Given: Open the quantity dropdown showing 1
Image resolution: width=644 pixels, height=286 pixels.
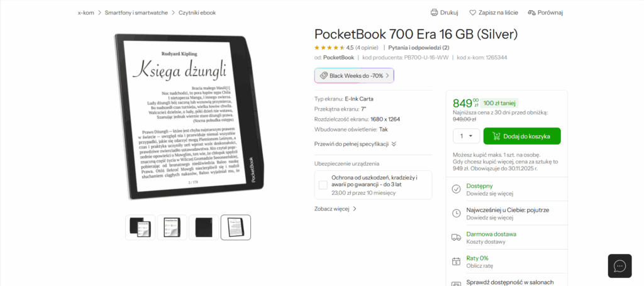Looking at the screenshot, I should click(x=466, y=136).
